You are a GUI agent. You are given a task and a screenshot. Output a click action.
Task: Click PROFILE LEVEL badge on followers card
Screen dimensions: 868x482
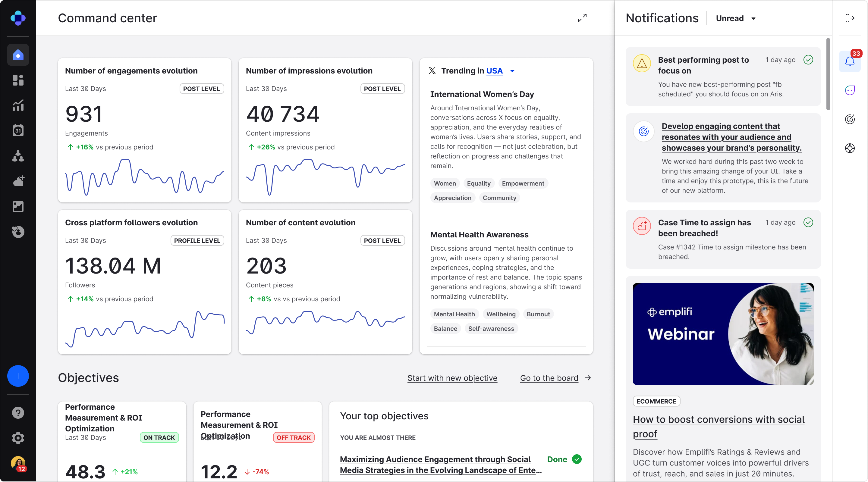click(197, 241)
